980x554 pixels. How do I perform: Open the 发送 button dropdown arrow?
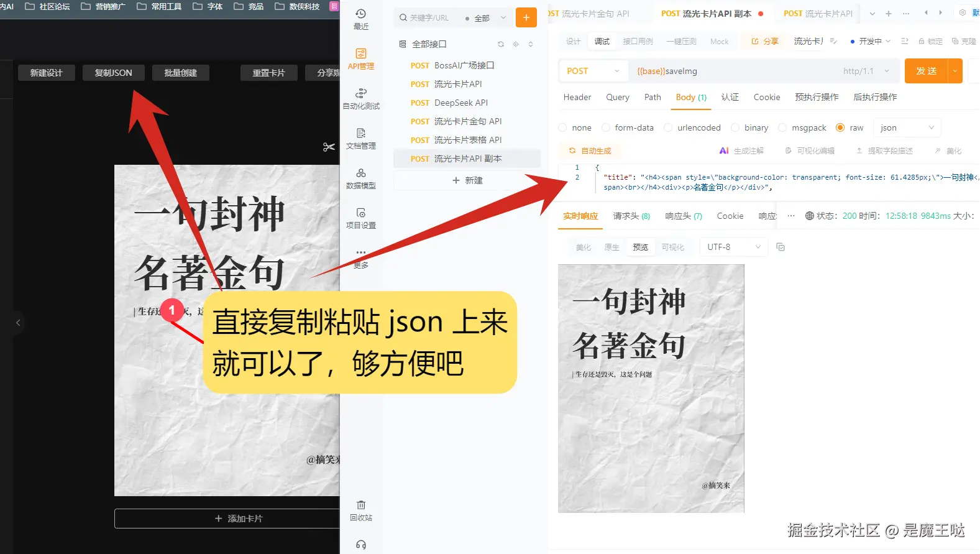[x=955, y=71]
